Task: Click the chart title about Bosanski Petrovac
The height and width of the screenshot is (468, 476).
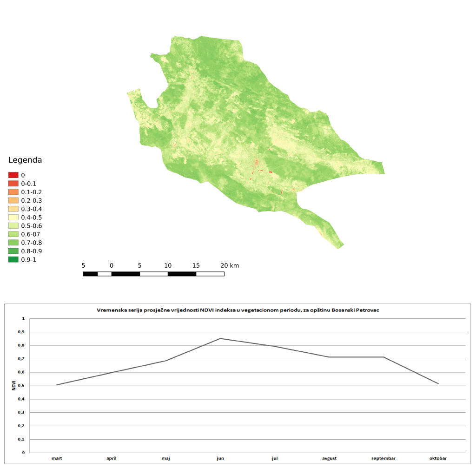Action: click(238, 310)
